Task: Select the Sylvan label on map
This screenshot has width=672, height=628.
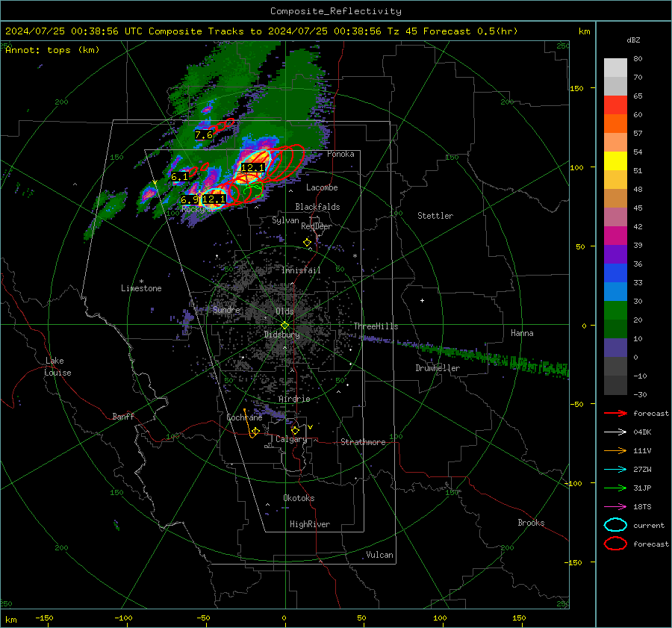Action: [x=285, y=220]
